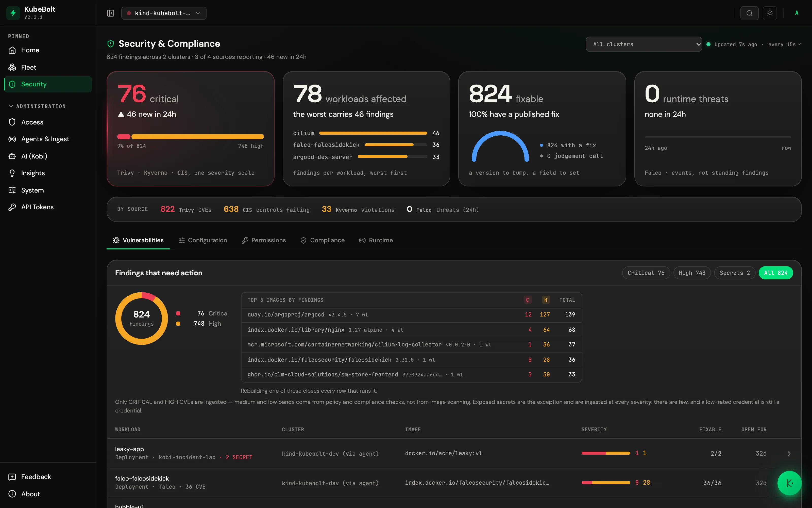
Task: Open About in the sidebar
Action: [48, 494]
